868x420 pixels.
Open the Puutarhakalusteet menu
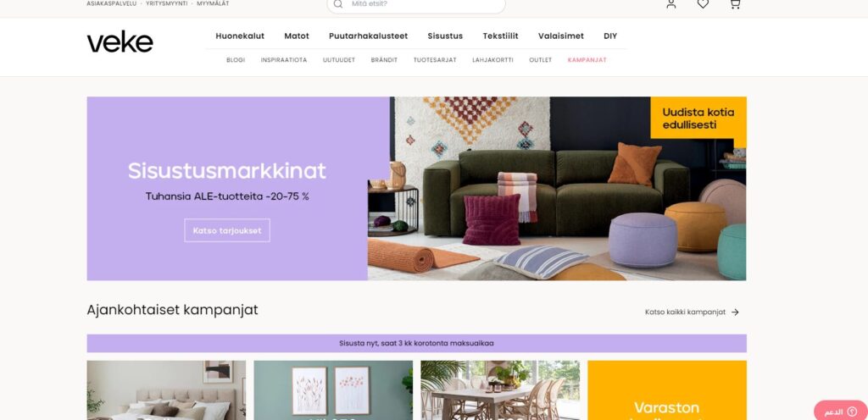point(368,36)
